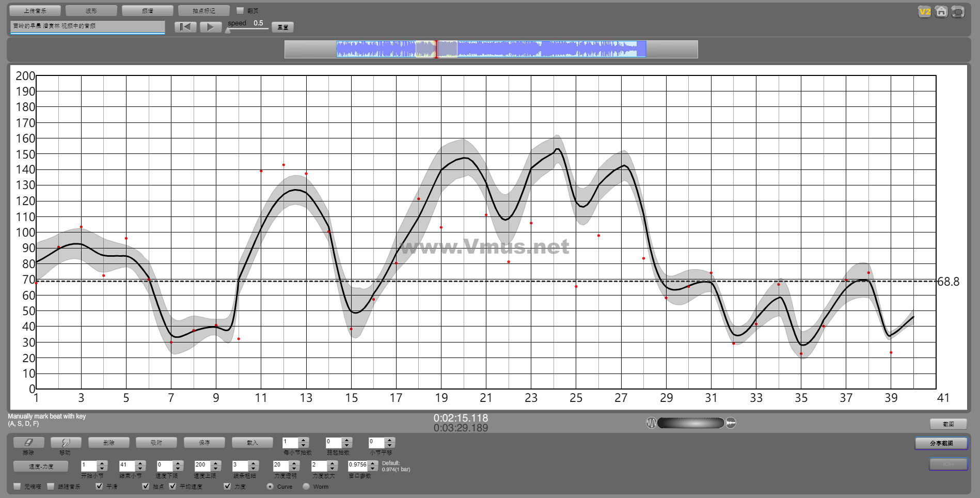Toggle fullscreen view icon

coord(958,12)
